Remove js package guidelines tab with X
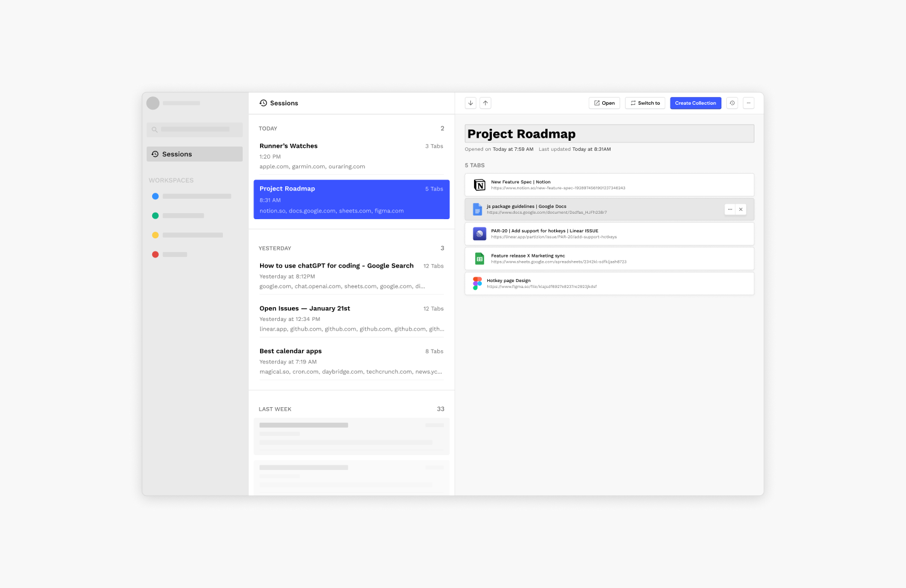The width and height of the screenshot is (906, 588). (741, 210)
